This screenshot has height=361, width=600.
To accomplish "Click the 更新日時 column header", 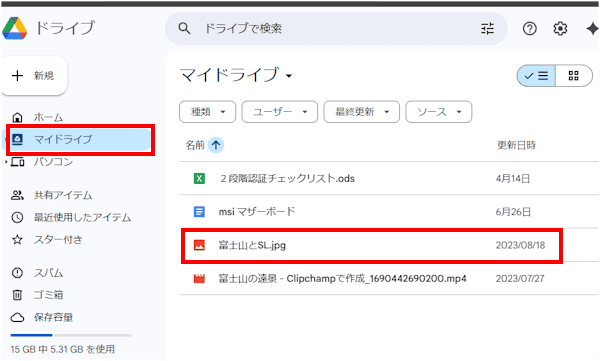I will (516, 145).
